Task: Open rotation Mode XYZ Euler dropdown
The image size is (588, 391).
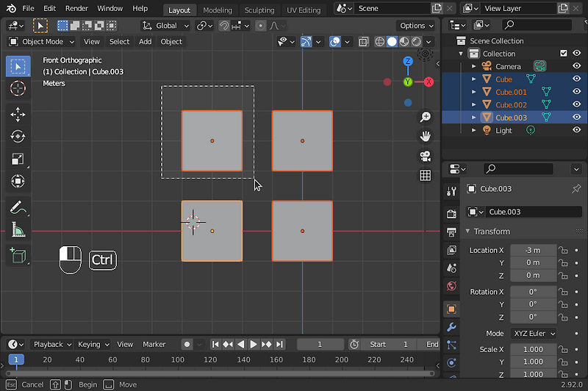Action: [534, 333]
